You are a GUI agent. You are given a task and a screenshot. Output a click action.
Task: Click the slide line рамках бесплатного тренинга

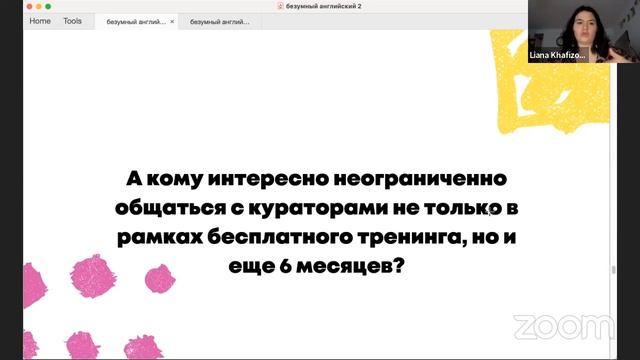click(x=317, y=237)
